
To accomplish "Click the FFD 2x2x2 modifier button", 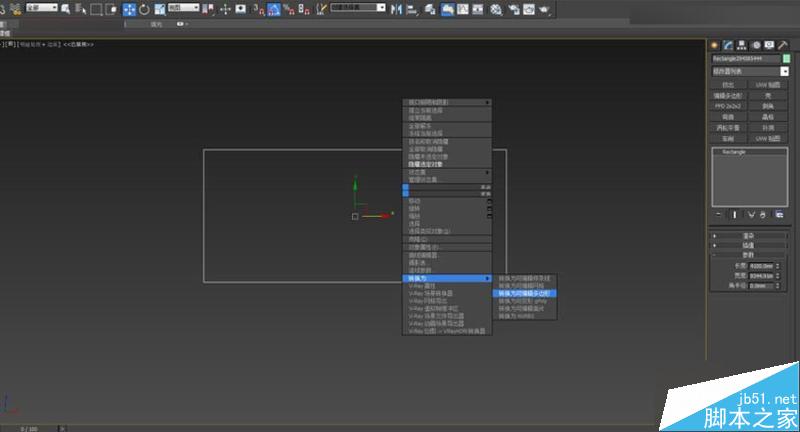I will pos(728,107).
